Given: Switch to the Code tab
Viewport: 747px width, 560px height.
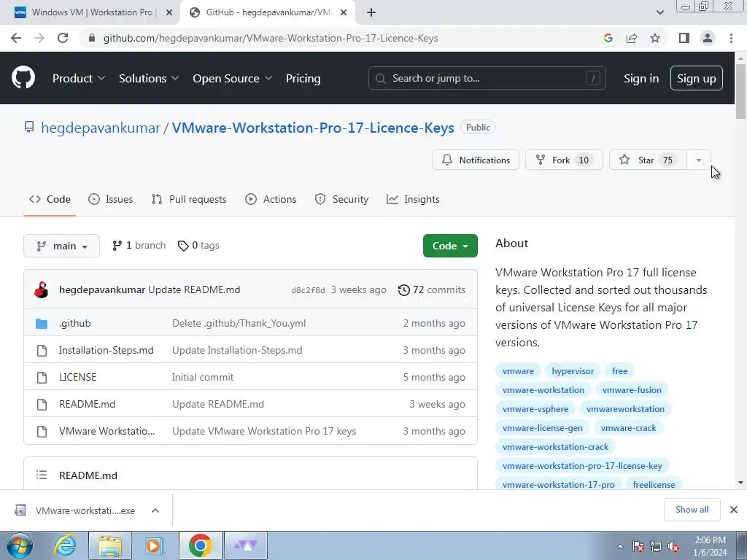Looking at the screenshot, I should pyautogui.click(x=50, y=200).
